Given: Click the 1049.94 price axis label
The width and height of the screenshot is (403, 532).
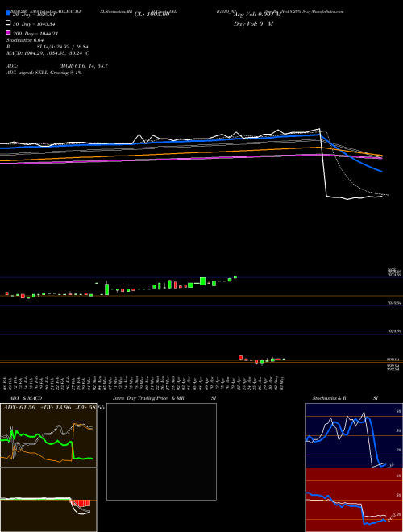Looking at the screenshot, I should 394,303.
